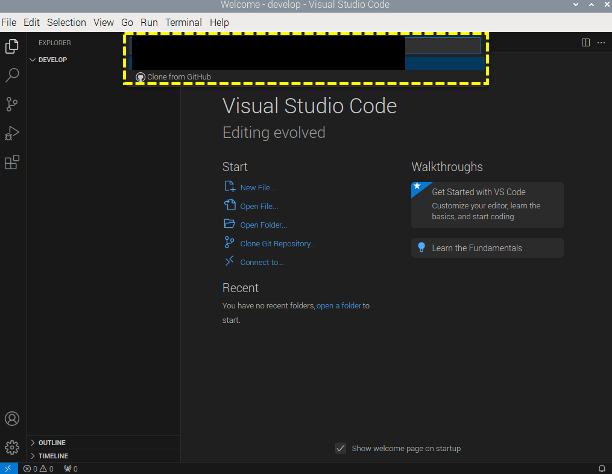This screenshot has height=474, width=612.
Task: Split the editor right
Action: [586, 43]
